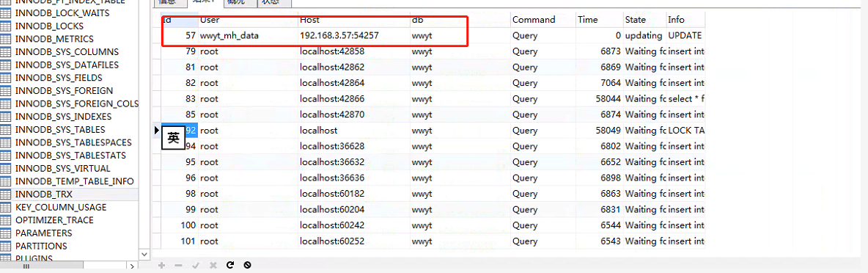
Task: Click the table list horizontal scrollbar right arrow
Action: pyautogui.click(x=133, y=266)
